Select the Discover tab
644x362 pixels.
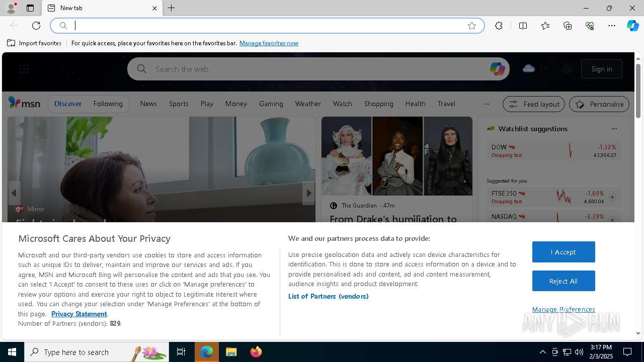(68, 104)
